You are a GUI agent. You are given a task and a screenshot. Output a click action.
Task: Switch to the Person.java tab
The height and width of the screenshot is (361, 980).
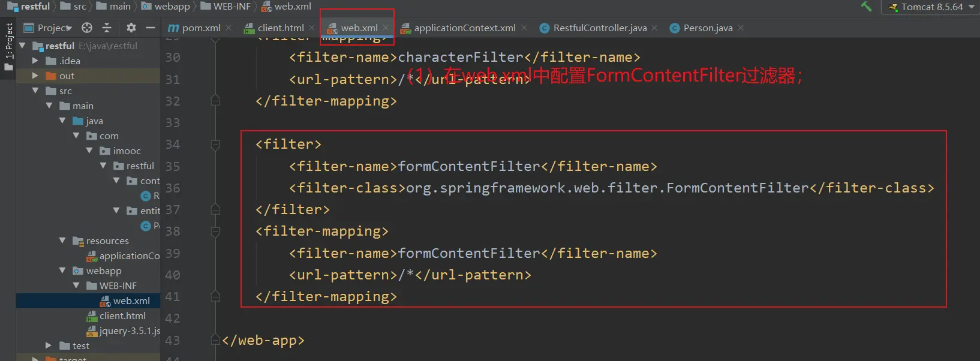[708, 28]
